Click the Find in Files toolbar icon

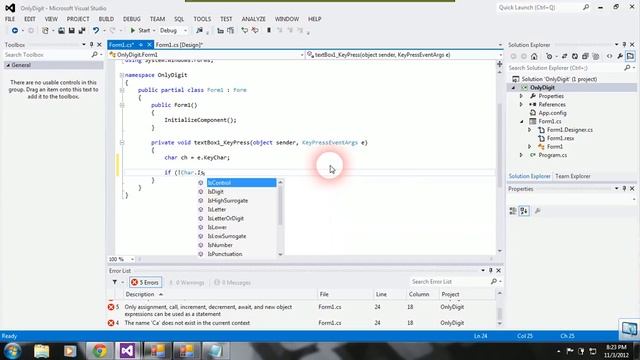click(199, 31)
